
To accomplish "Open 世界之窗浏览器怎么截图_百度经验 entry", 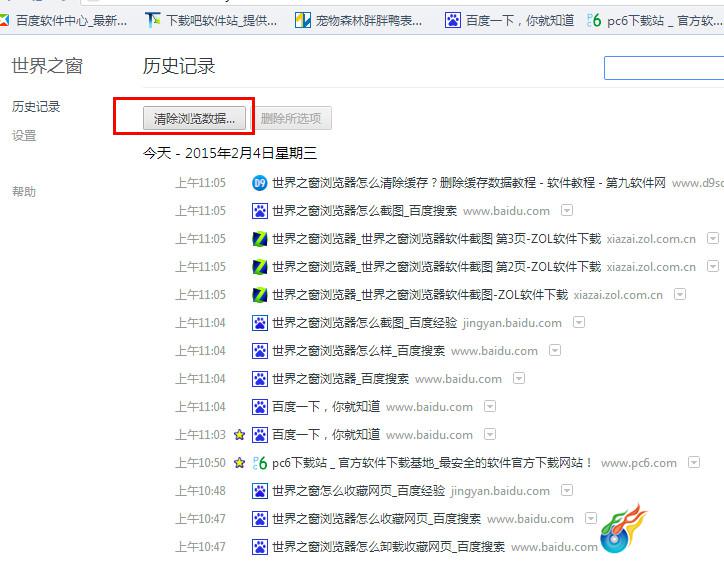I will [x=364, y=323].
